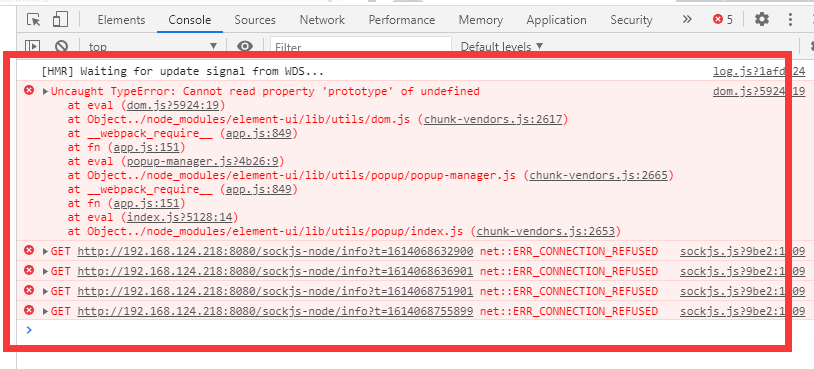814x369 pixels.
Task: Open the Default levels dropdown
Action: pos(501,46)
